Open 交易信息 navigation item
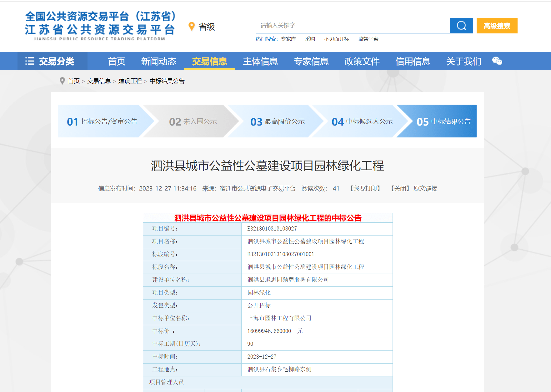This screenshot has width=551, height=392. [209, 61]
